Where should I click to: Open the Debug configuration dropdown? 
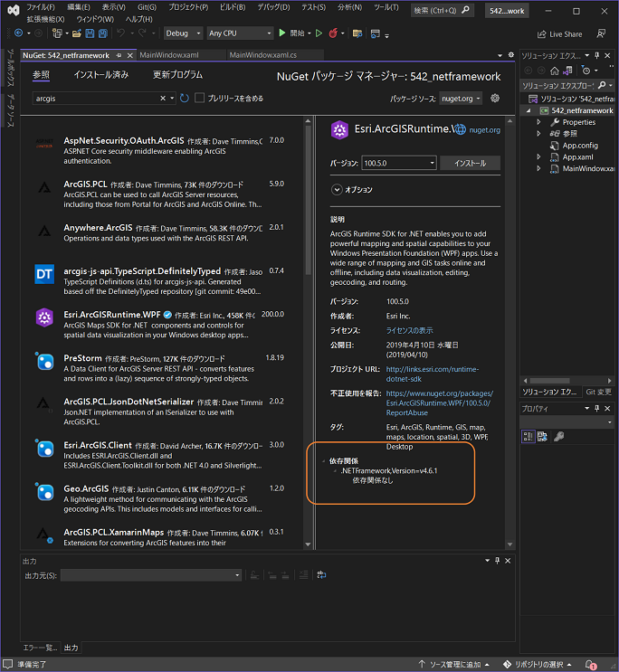(x=183, y=33)
